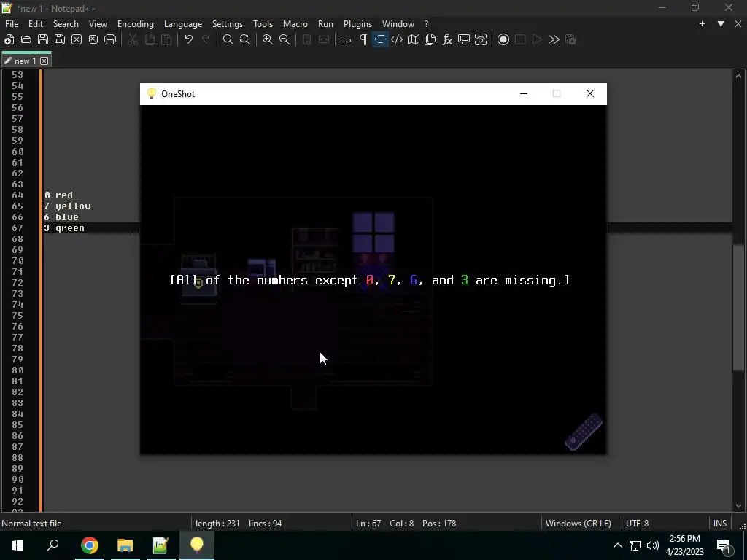
Task: Show hidden system tray icons
Action: click(x=617, y=545)
